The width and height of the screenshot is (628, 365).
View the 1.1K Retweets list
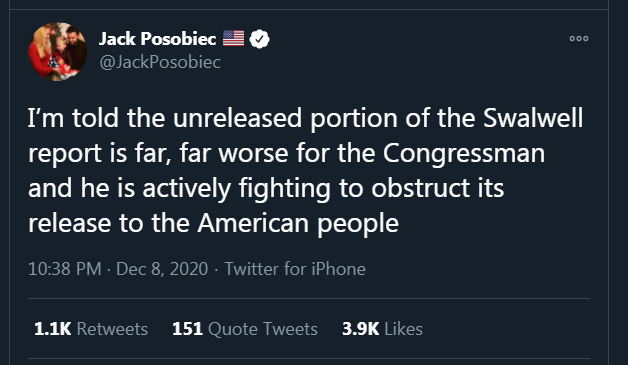[x=91, y=329]
